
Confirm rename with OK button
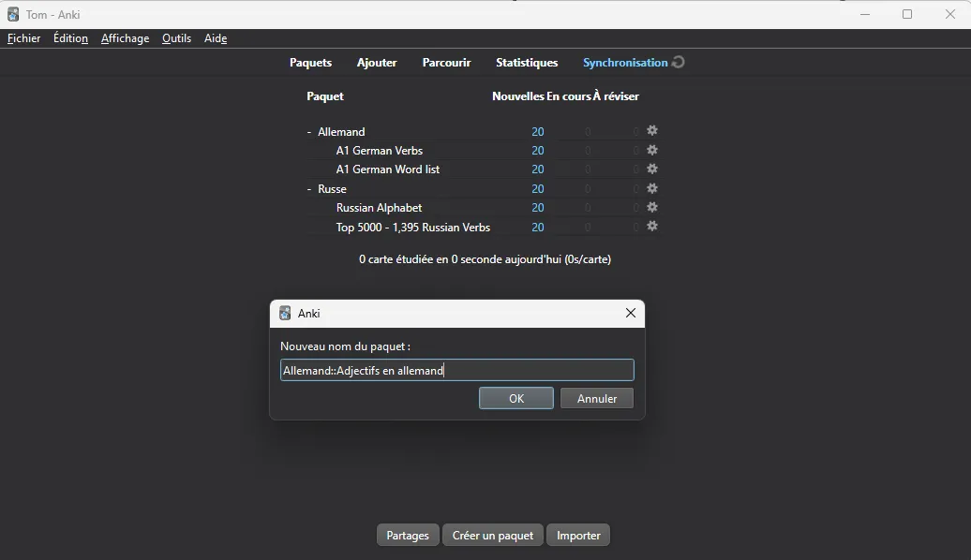(515, 398)
